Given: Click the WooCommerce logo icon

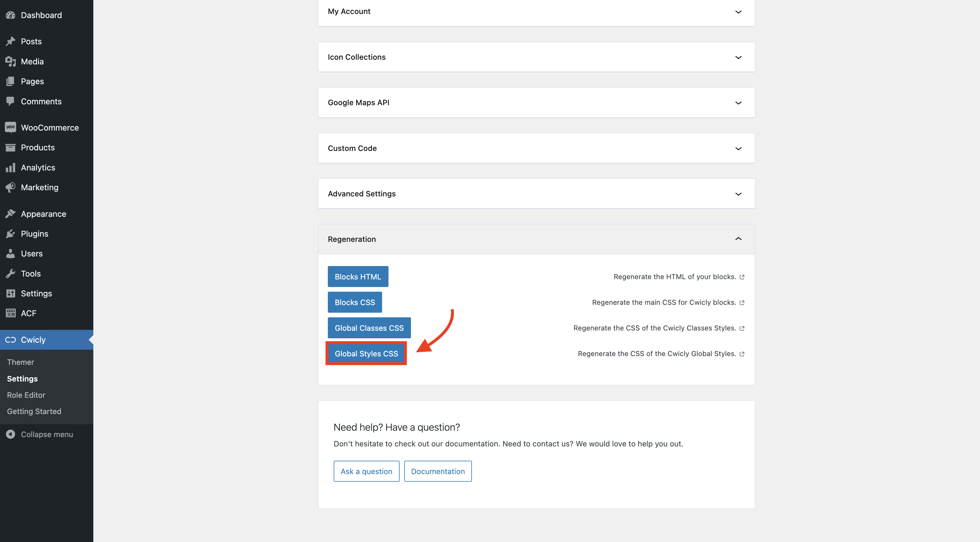Looking at the screenshot, I should [x=11, y=127].
